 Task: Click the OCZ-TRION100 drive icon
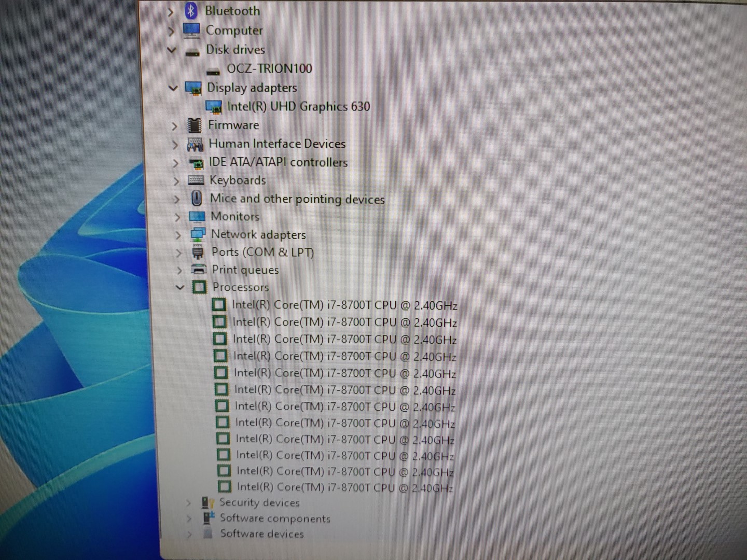click(213, 72)
